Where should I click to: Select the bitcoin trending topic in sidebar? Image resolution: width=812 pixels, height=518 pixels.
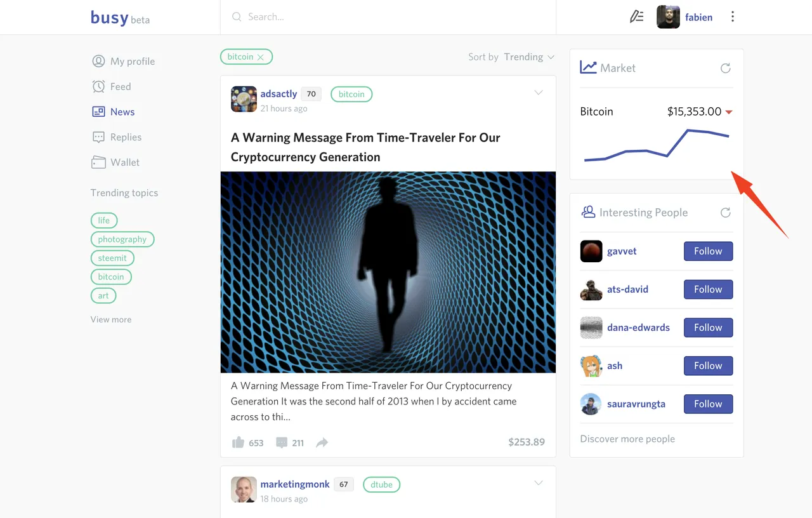pos(111,277)
